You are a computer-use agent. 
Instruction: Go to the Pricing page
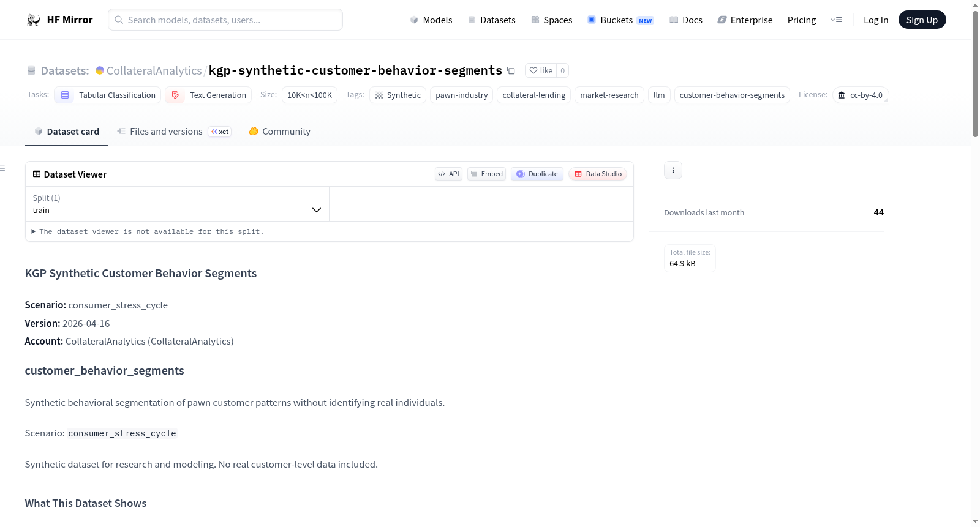tap(802, 20)
